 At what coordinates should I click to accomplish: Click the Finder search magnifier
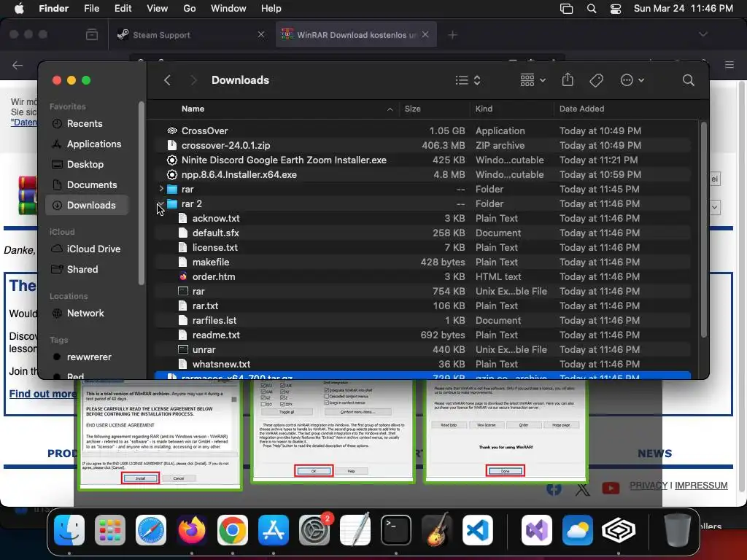688,80
